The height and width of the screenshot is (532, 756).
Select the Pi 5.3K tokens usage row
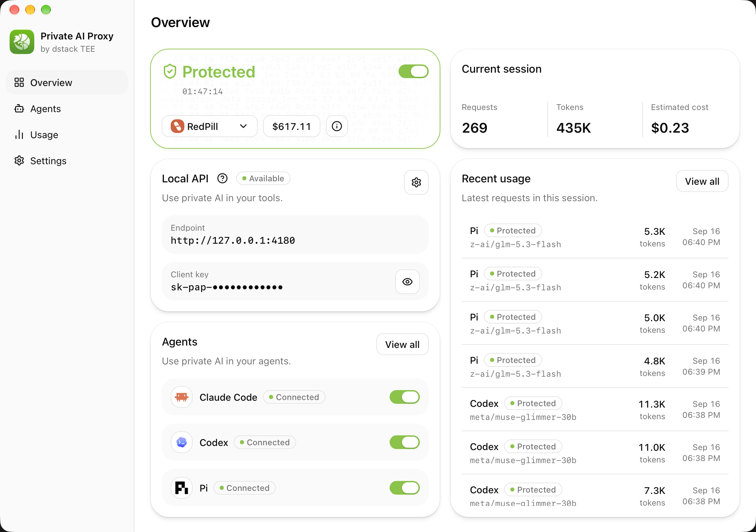click(x=595, y=237)
